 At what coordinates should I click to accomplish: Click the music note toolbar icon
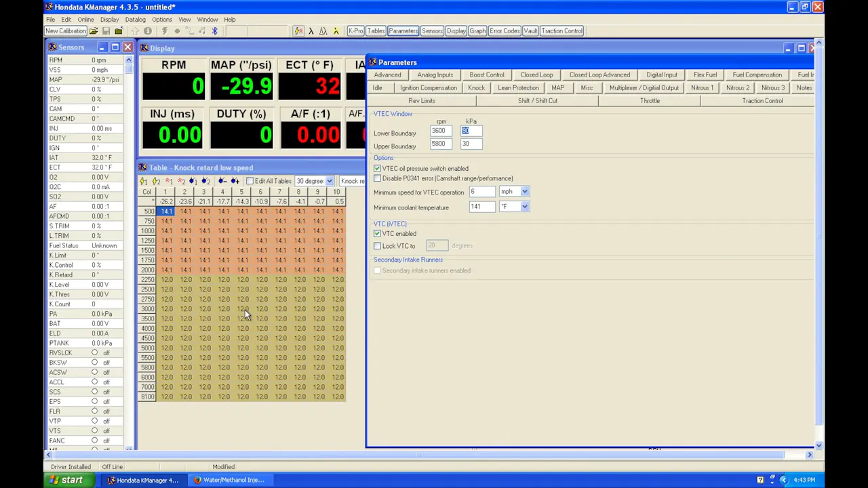tap(202, 30)
